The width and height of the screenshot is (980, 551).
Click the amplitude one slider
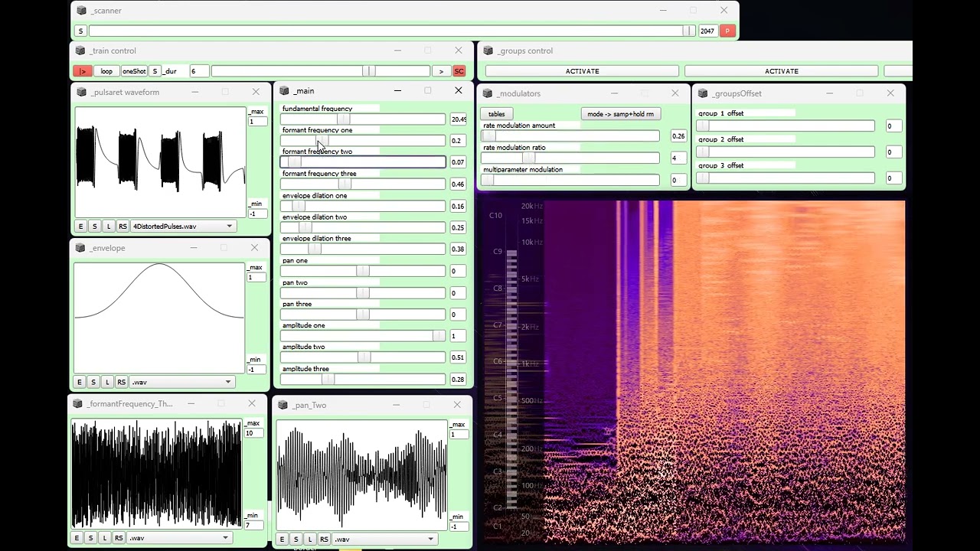coord(363,336)
